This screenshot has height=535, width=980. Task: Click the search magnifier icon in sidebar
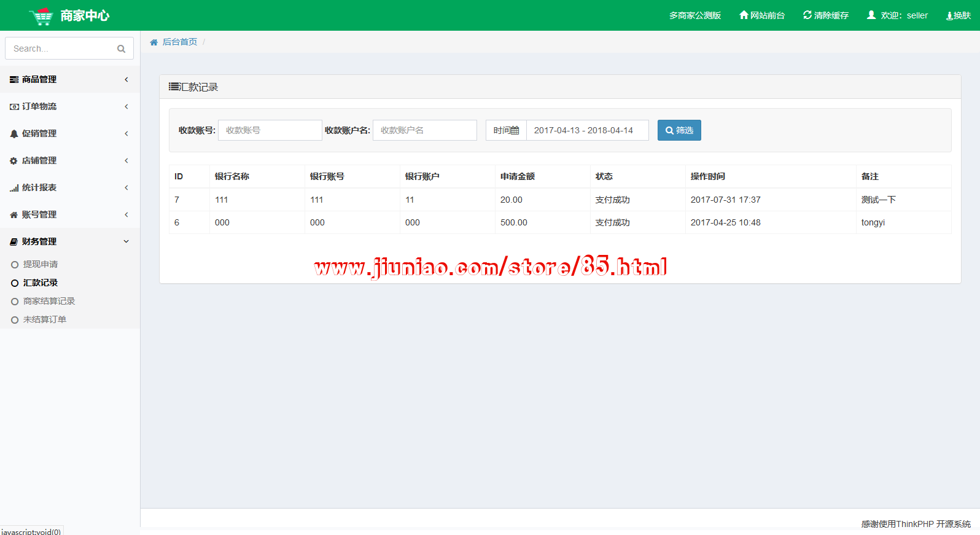coord(121,49)
